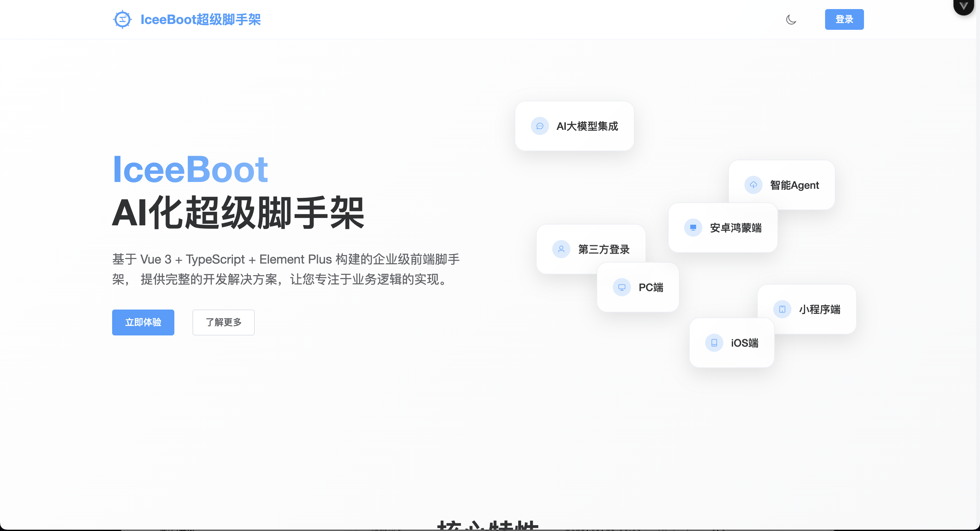Click the PC端 card label
Viewport: 980px width, 531px height.
coord(650,288)
